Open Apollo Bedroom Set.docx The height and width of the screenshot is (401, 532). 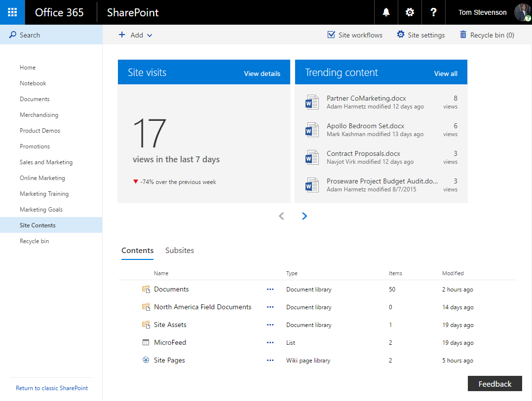point(365,126)
